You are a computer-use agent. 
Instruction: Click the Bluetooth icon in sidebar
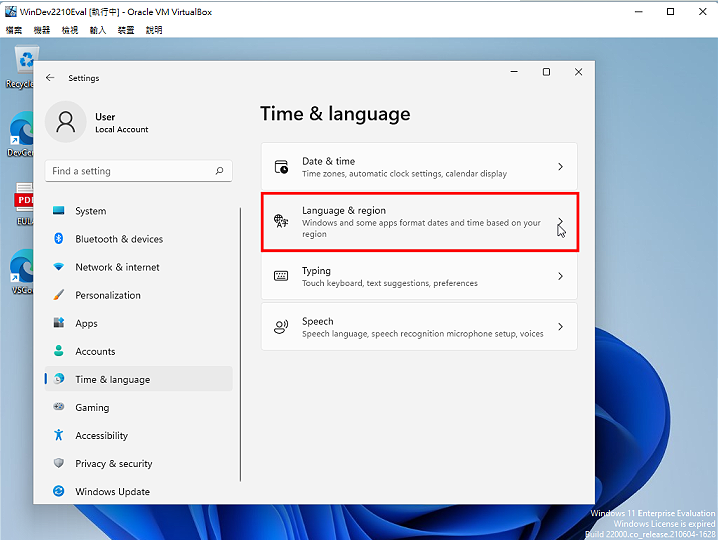59,238
